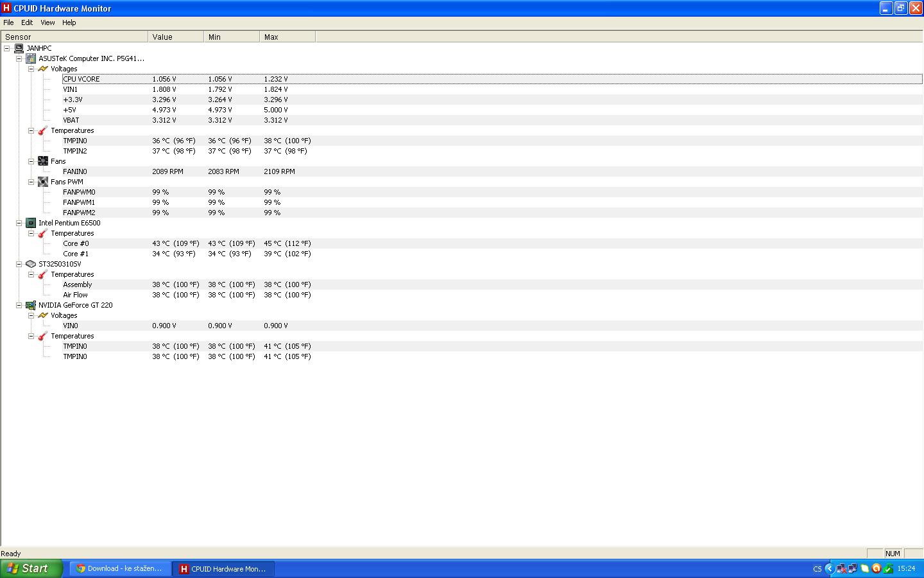Collapse the Intel Pentium E6500 node
Viewport: 924px width, 578px height.
(19, 223)
